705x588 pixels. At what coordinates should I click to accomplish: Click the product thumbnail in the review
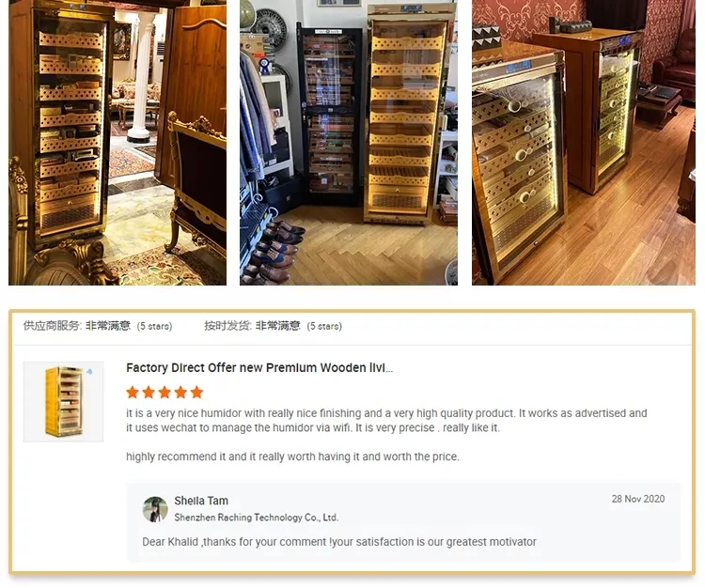point(63,402)
